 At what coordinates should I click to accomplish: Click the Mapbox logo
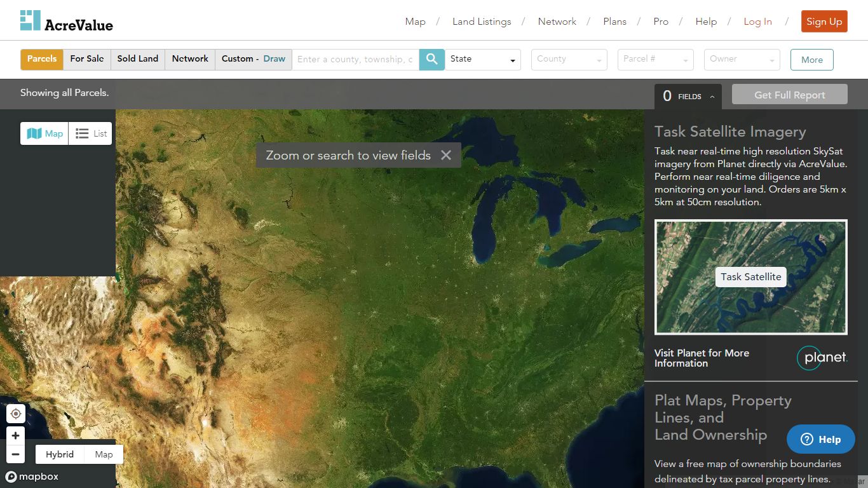32,477
